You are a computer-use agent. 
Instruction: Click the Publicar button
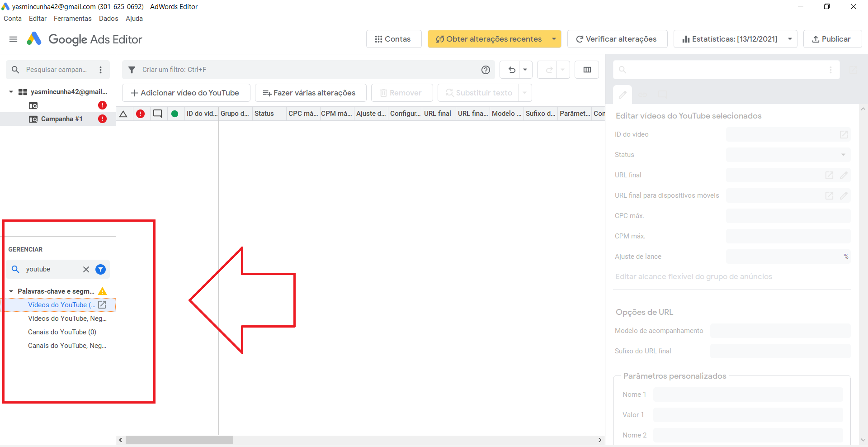(832, 39)
